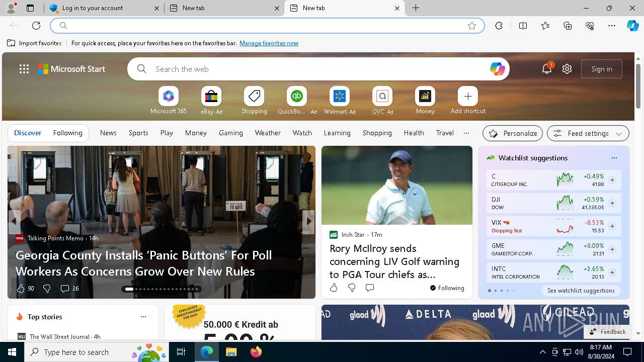Dislike the Rory McIlroy article
This screenshot has height=362, width=644.
(x=352, y=288)
